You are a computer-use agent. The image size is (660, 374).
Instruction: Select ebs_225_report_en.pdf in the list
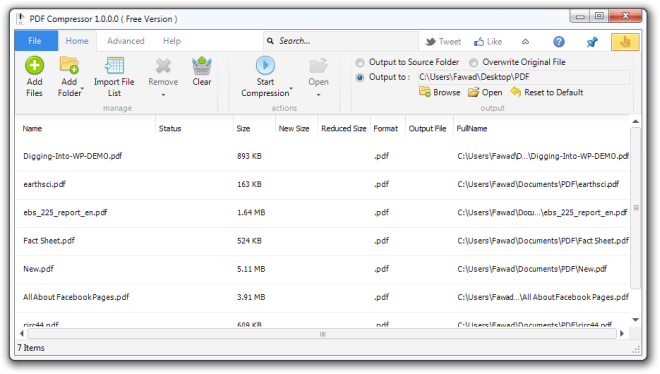pos(322,213)
